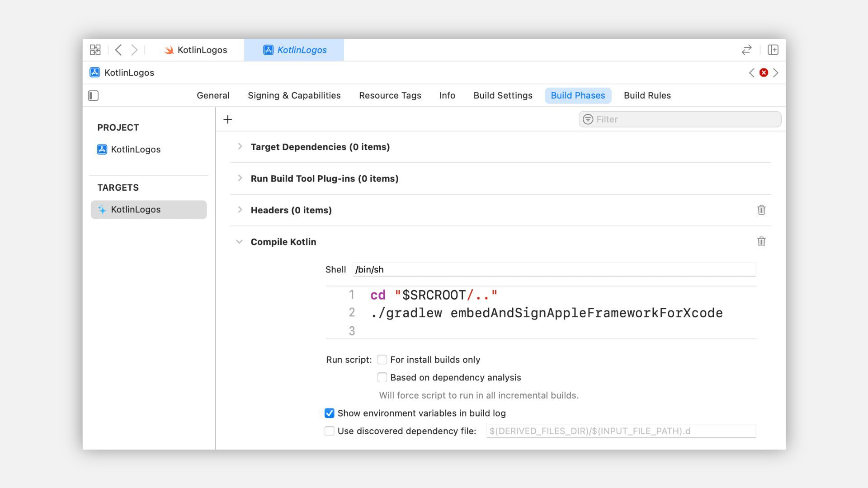This screenshot has width=868, height=488.
Task: Go back with the left navigation arrow
Action: tap(118, 50)
